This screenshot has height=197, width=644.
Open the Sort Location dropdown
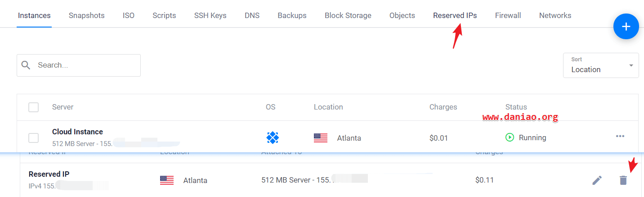[x=601, y=65]
